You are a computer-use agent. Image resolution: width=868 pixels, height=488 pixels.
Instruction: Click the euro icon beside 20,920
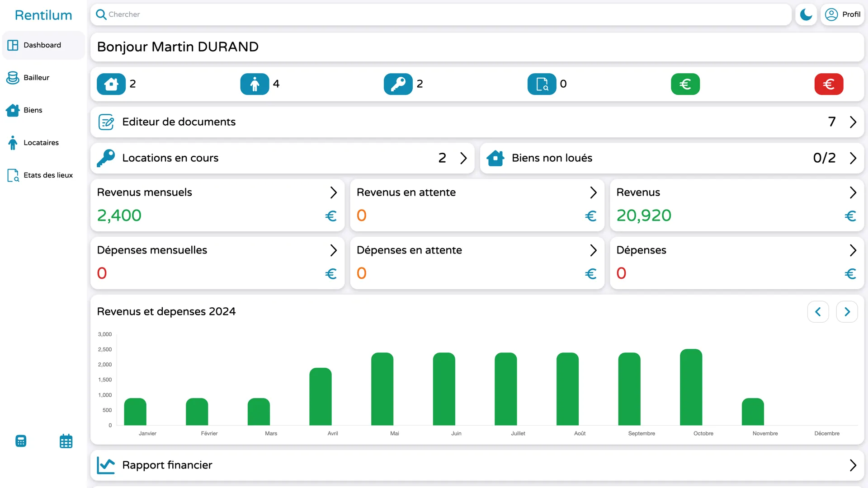850,216
